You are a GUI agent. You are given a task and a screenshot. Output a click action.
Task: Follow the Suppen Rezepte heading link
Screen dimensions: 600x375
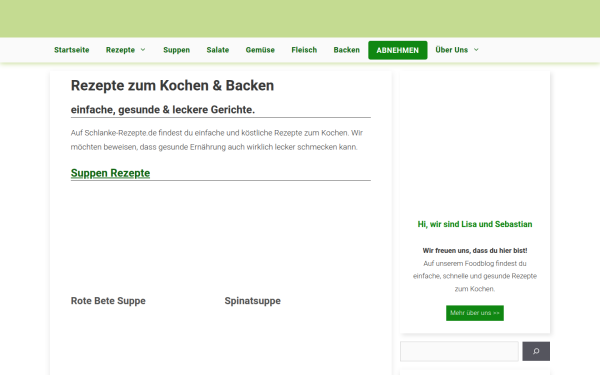[110, 173]
